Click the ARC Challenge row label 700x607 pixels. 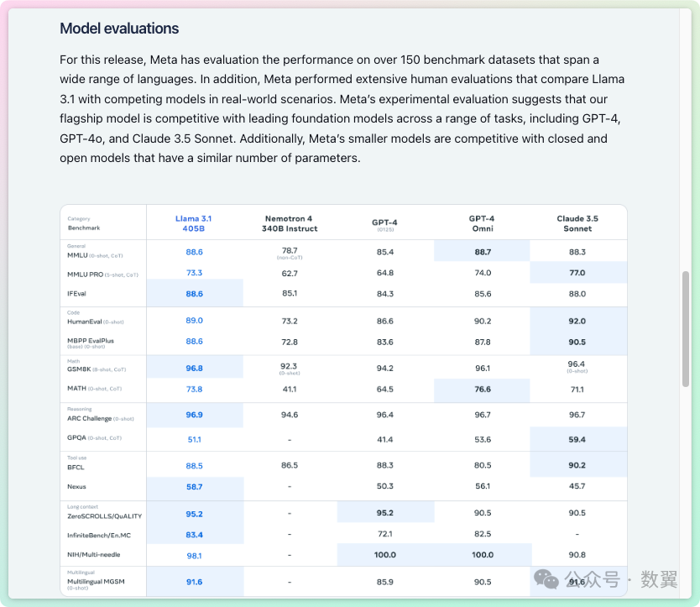coord(101,418)
